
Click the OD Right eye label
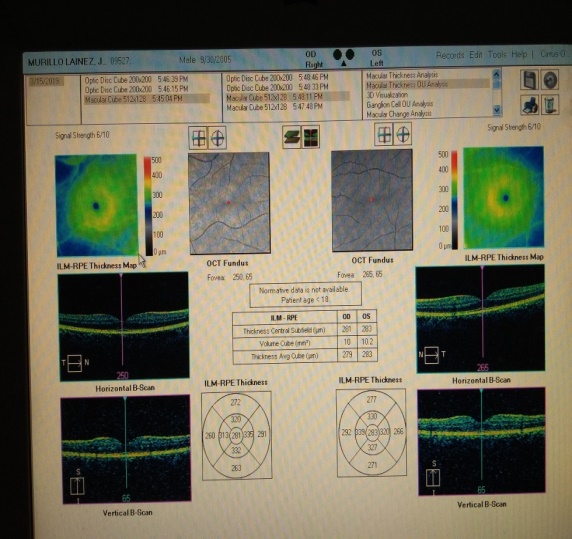click(314, 59)
